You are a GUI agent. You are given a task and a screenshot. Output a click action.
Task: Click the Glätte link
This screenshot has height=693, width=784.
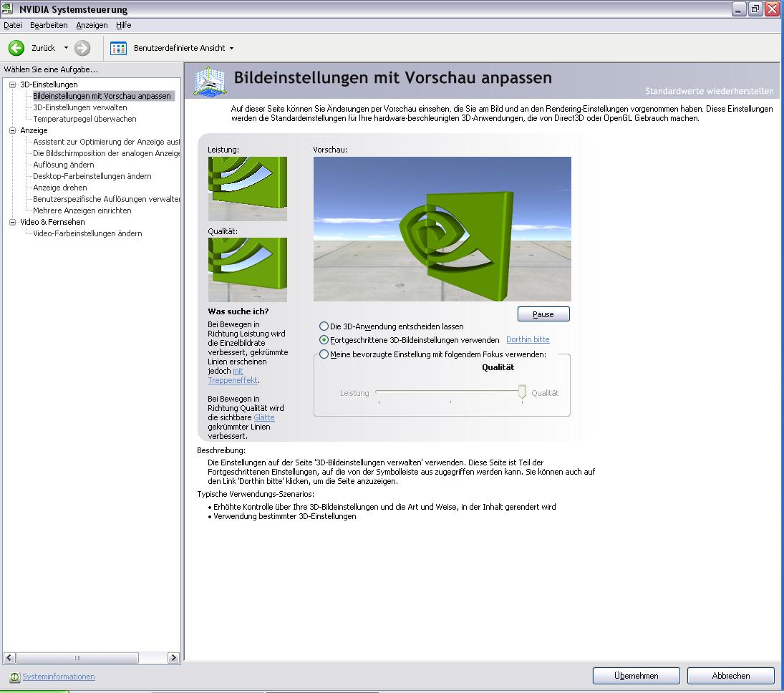click(x=264, y=417)
